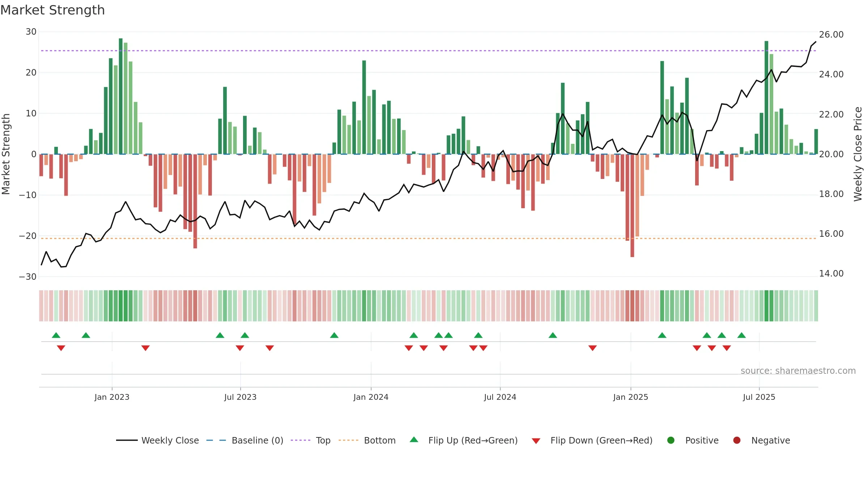The width and height of the screenshot is (868, 488).
Task: Click the Flip Down (Green→Red) legend label
Action: pos(601,440)
